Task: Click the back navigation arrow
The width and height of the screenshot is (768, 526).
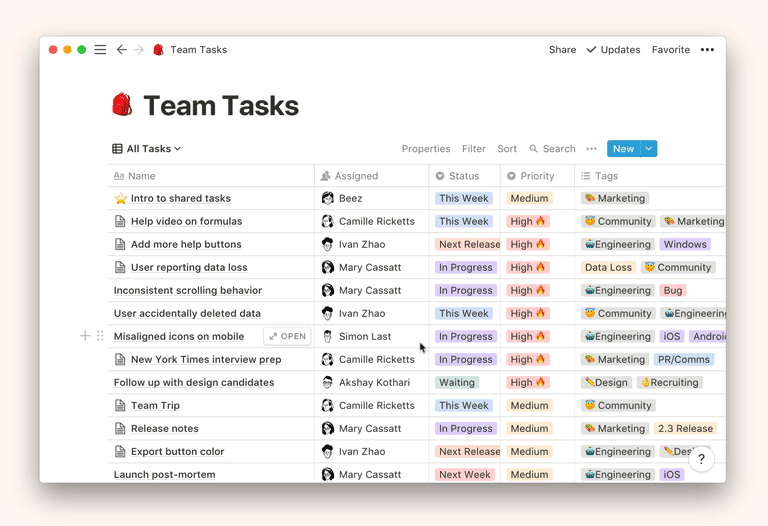Action: pyautogui.click(x=122, y=50)
